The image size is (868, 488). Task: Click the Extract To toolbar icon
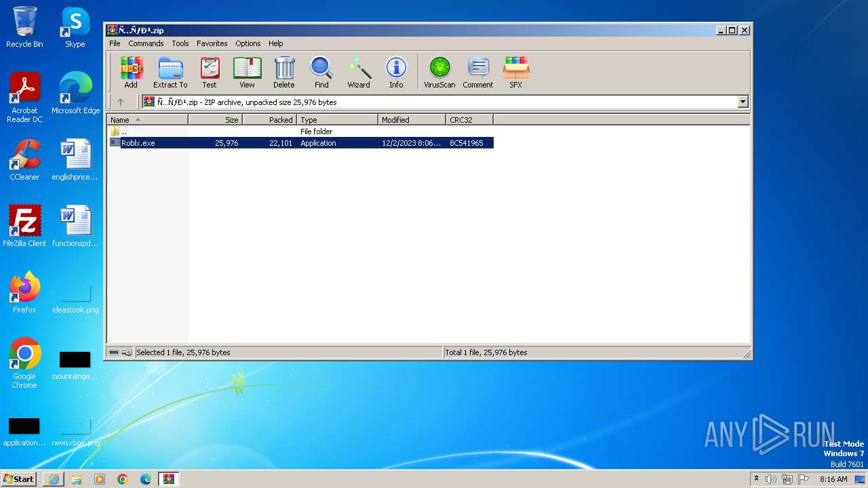[x=170, y=73]
